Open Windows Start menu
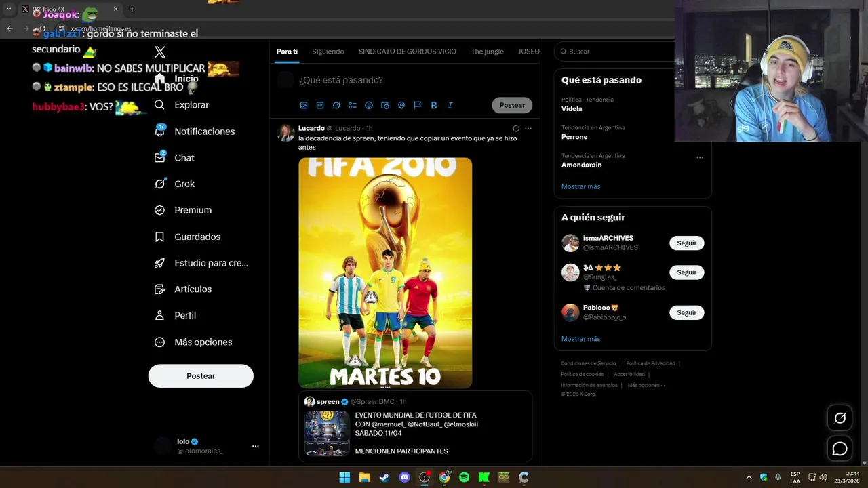 tap(344, 477)
